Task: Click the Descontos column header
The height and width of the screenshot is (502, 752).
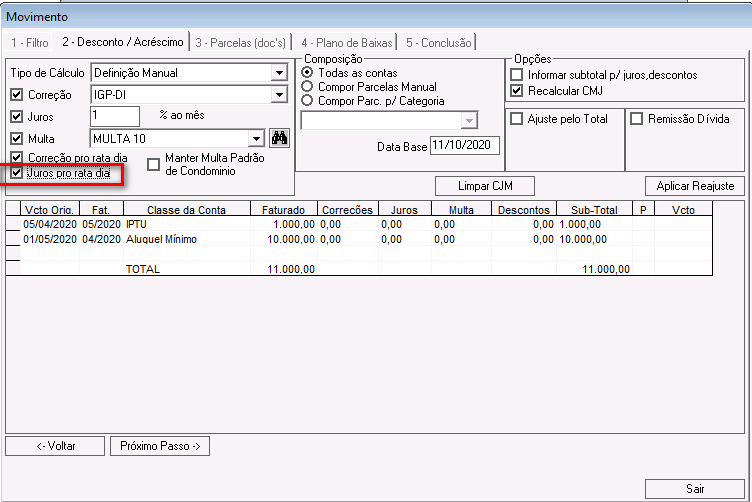Action: (524, 210)
